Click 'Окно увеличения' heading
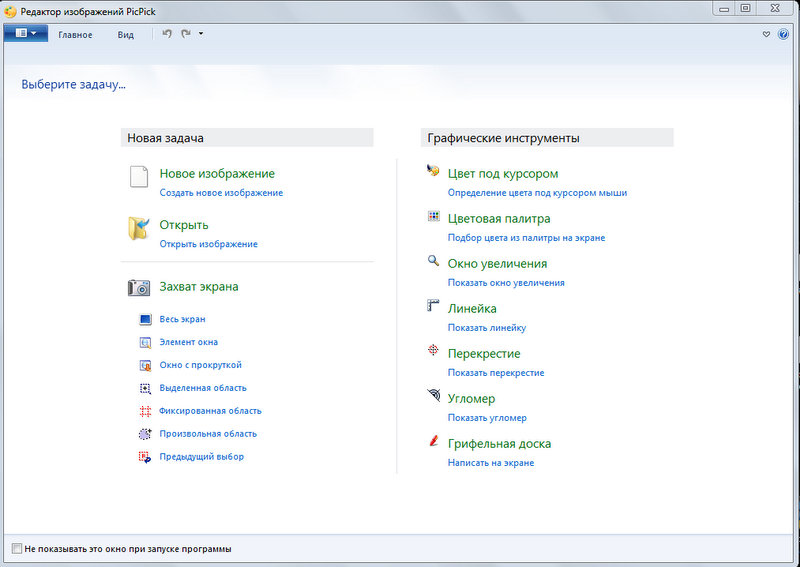This screenshot has width=800, height=567. point(497,264)
